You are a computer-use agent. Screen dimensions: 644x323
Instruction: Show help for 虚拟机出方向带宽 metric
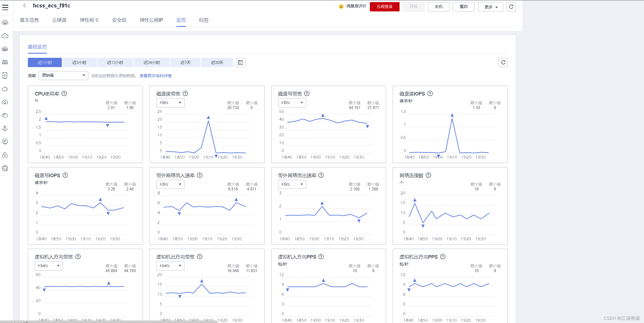[x=200, y=257]
